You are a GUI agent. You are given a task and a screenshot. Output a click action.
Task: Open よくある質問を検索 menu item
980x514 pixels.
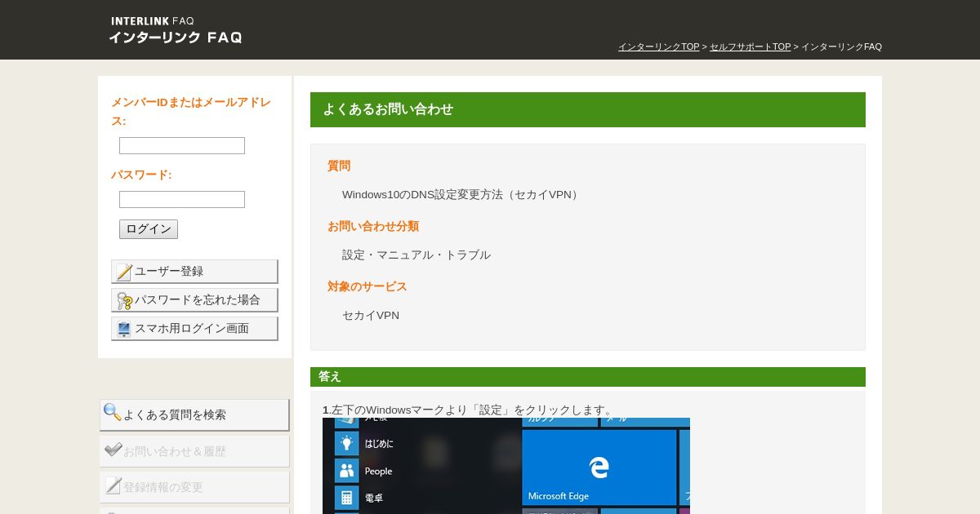[x=194, y=415]
